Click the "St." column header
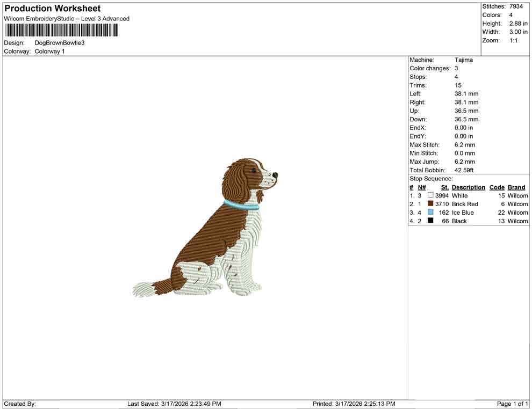532x409 pixels. (444, 187)
